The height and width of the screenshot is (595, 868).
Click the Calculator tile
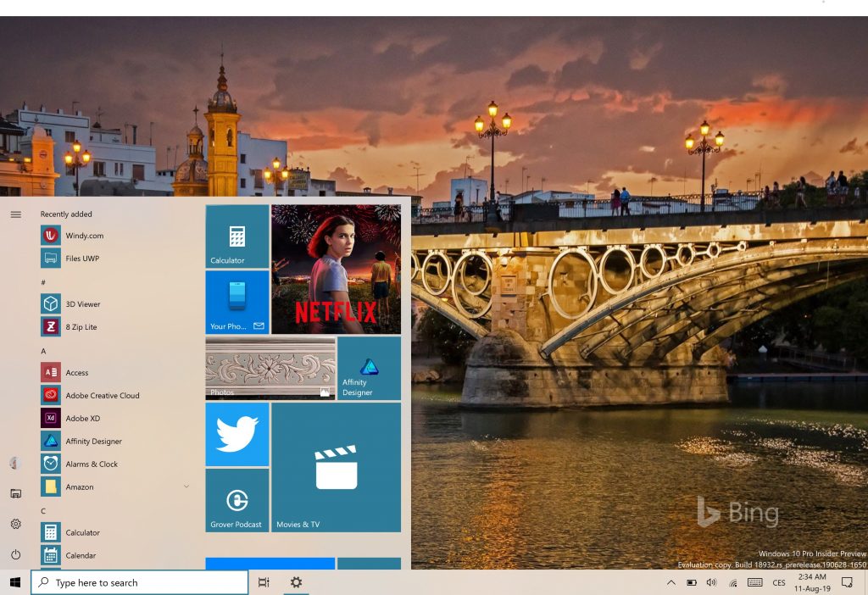237,236
